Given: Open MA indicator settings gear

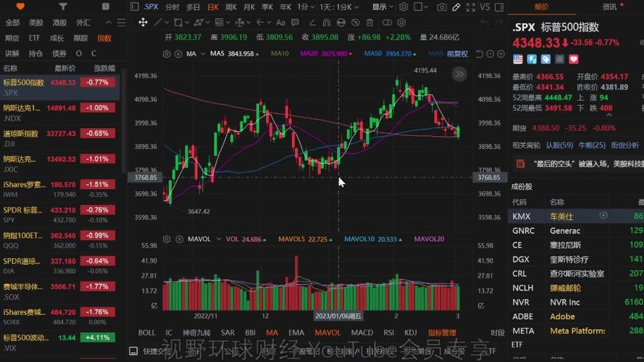Looking at the screenshot, I should 166,54.
